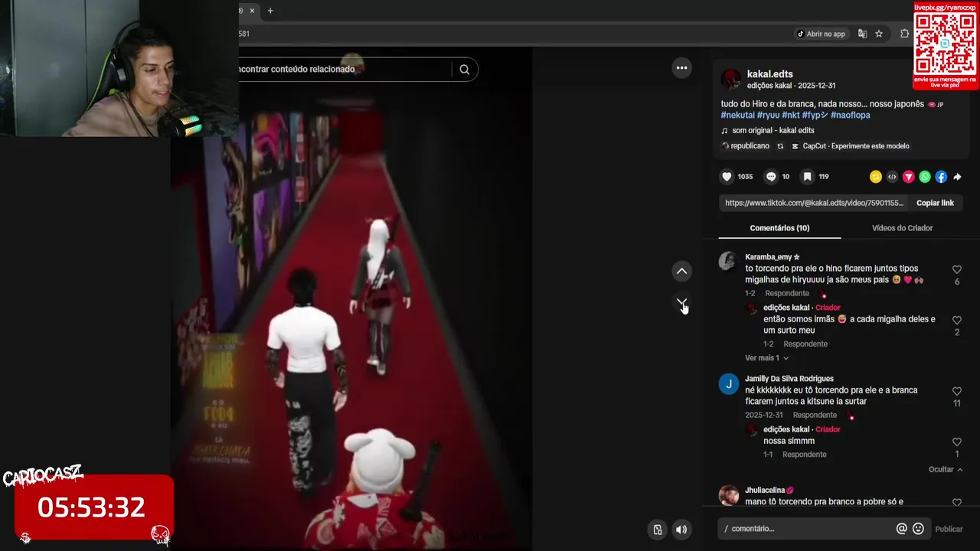Repost using the yellow repost icon
Image resolution: width=980 pixels, height=551 pixels.
click(x=876, y=177)
